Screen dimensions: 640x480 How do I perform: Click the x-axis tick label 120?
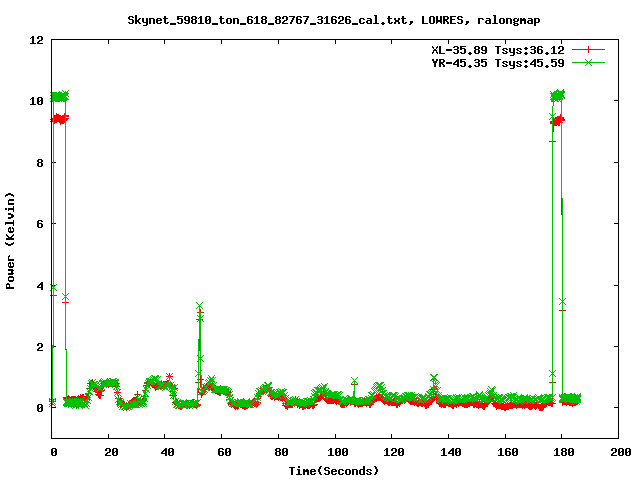pos(394,452)
